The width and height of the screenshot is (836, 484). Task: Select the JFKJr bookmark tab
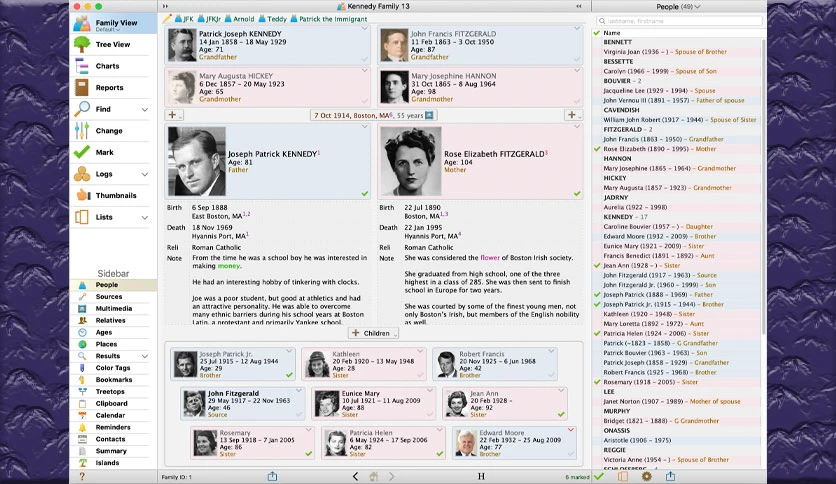coord(209,19)
